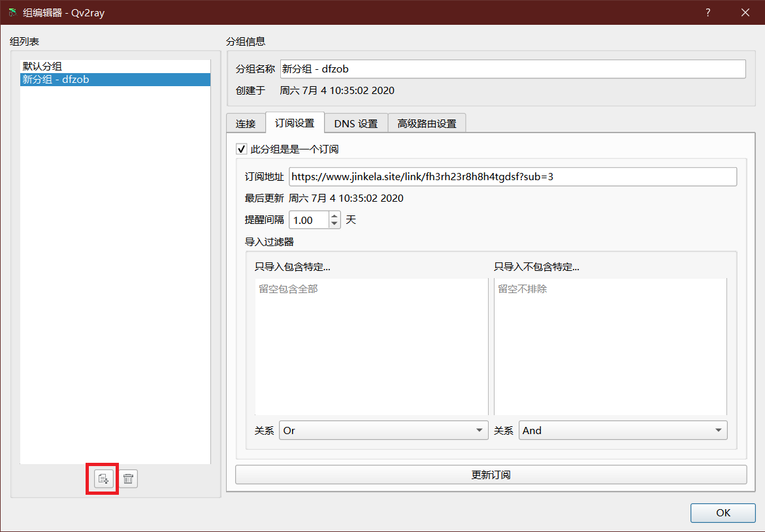Close the group editor window
Screen dimensions: 765x532
[x=745, y=12]
